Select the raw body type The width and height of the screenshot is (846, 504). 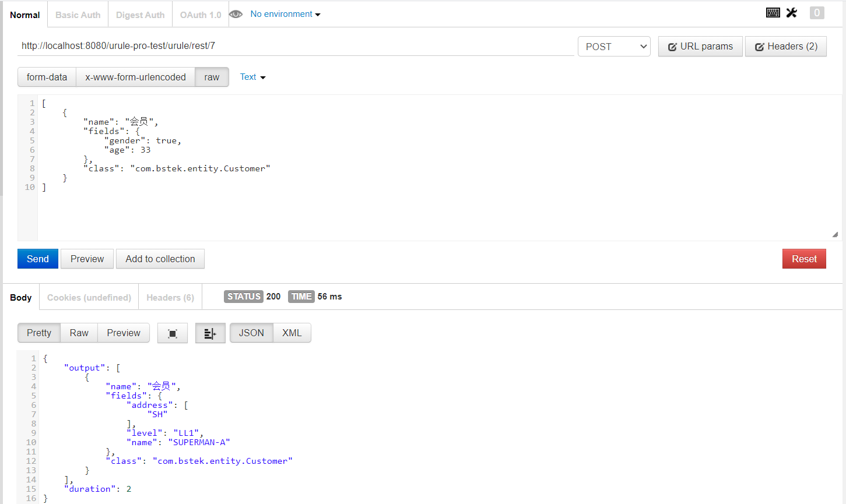pos(212,77)
